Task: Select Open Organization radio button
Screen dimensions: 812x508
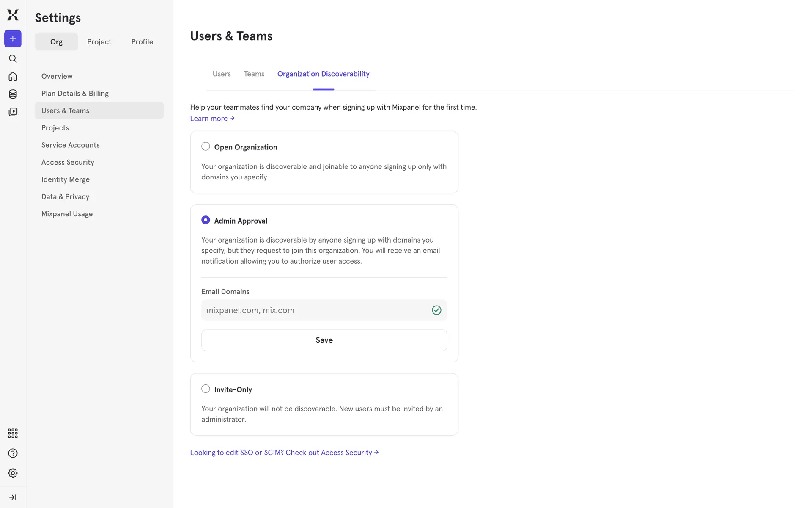Action: coord(206,146)
